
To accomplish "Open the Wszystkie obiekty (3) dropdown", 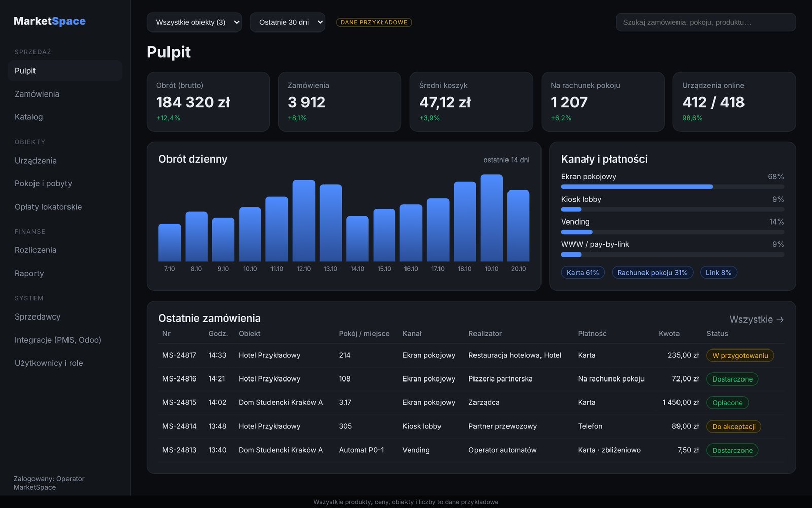I will 194,22.
